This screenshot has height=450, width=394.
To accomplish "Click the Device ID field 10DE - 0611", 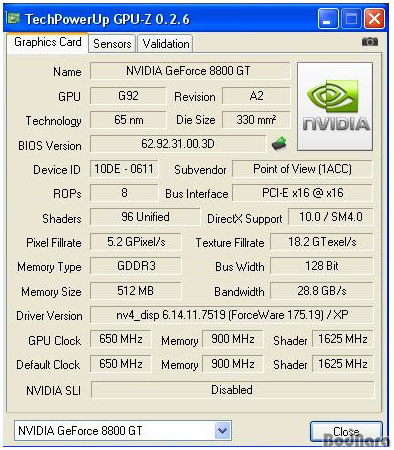I will click(124, 169).
